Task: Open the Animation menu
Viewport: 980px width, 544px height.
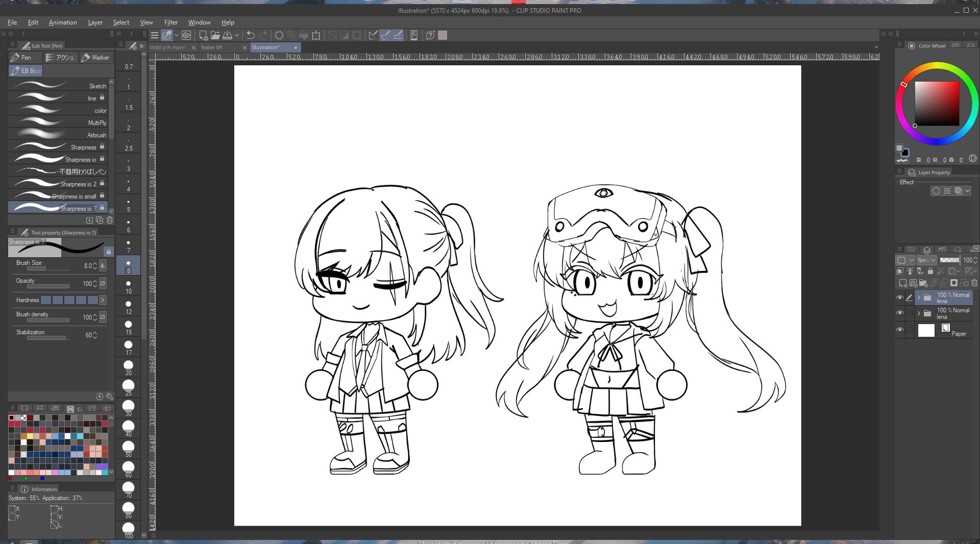Action: (63, 22)
